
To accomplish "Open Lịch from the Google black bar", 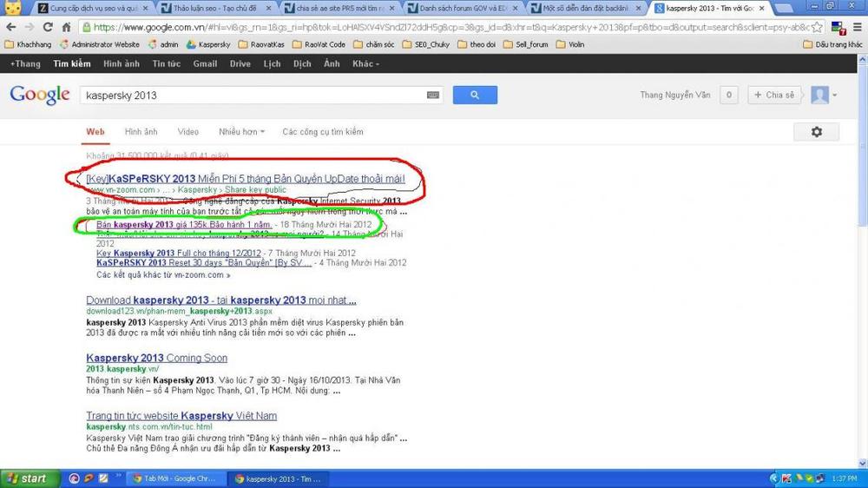I will click(272, 63).
